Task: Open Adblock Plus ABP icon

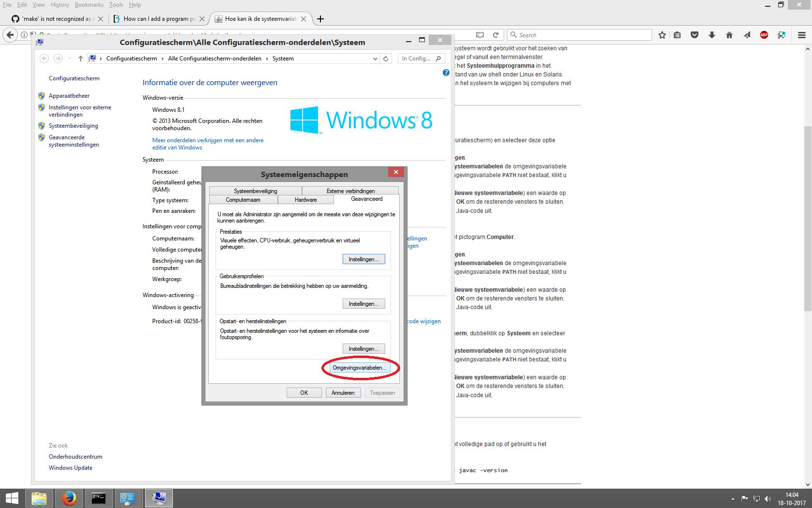Action: tap(764, 35)
